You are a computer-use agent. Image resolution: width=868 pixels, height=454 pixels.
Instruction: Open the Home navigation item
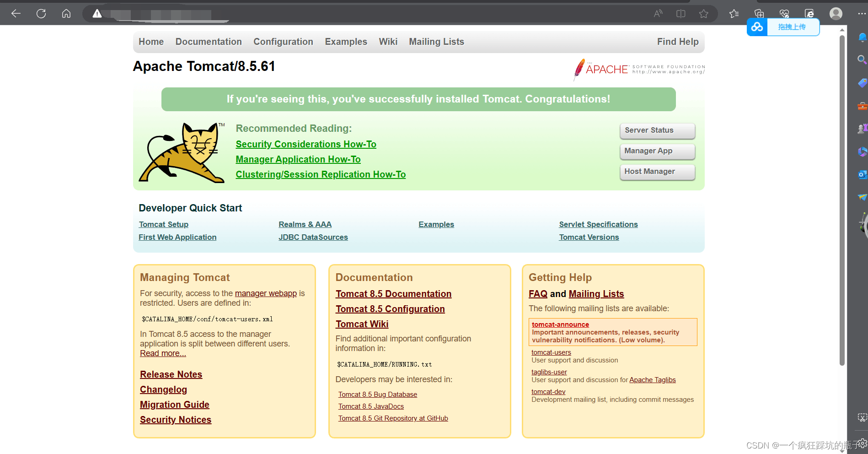coord(151,42)
